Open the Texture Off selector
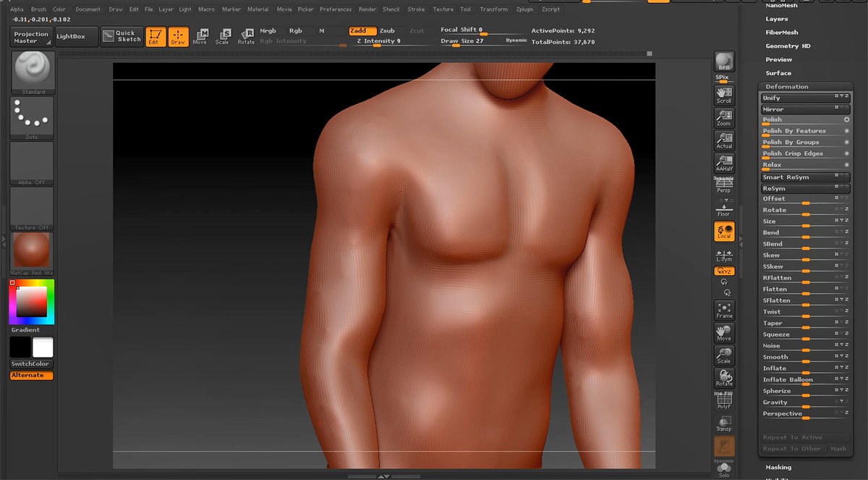 [32, 209]
